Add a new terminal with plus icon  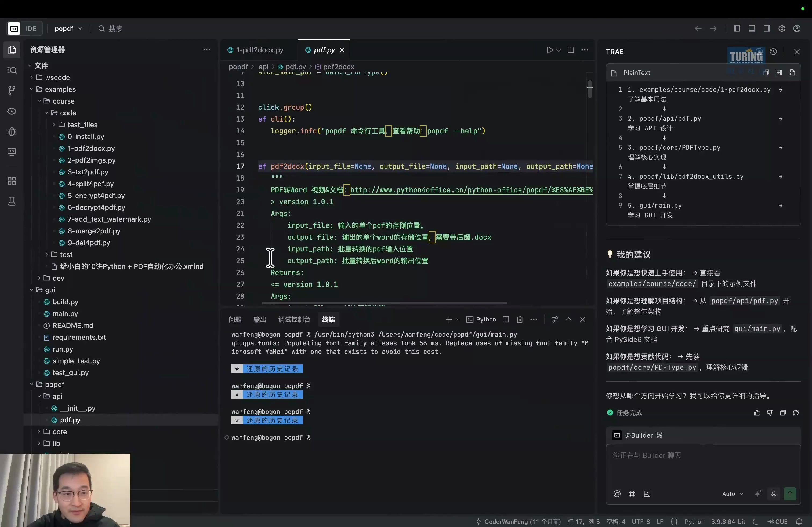[x=449, y=319]
